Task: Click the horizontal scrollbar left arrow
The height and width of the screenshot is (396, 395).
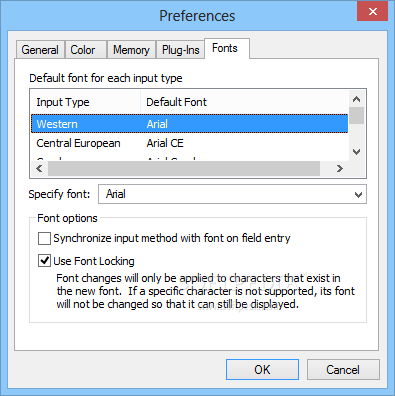Action: coord(39,168)
